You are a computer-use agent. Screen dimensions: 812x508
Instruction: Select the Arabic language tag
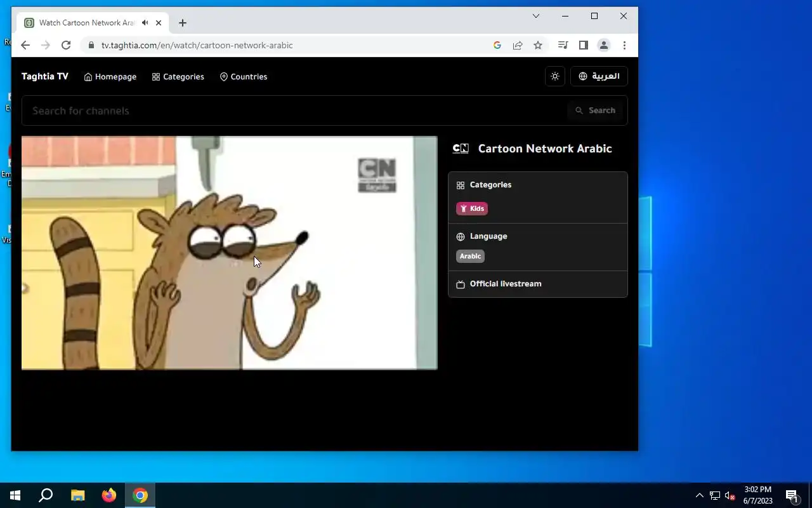coord(470,256)
